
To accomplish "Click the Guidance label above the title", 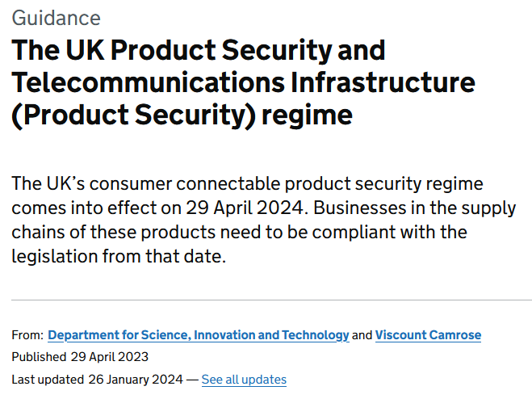I will (x=57, y=18).
